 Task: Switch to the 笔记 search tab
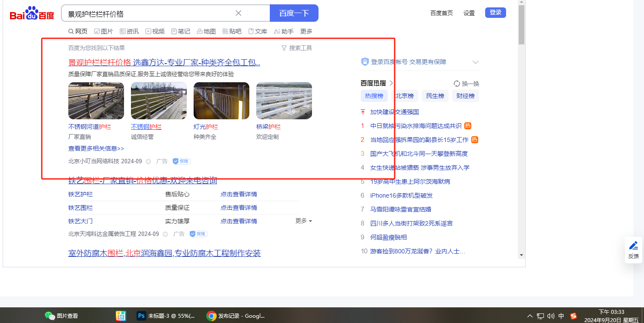pos(181,31)
